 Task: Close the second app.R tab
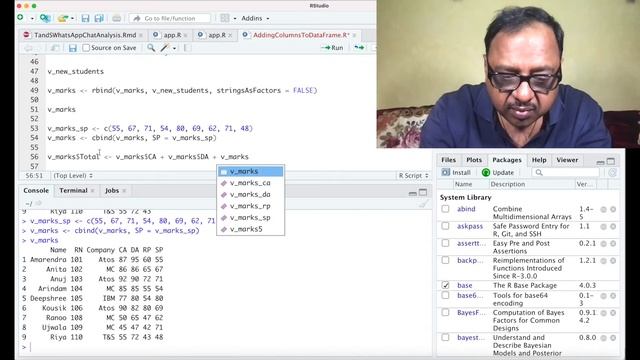(230, 36)
